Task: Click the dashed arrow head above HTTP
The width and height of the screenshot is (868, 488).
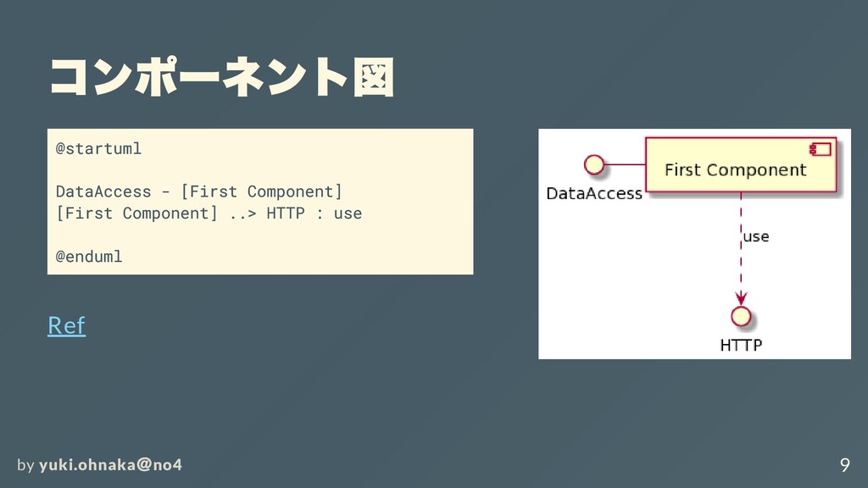Action: [741, 299]
